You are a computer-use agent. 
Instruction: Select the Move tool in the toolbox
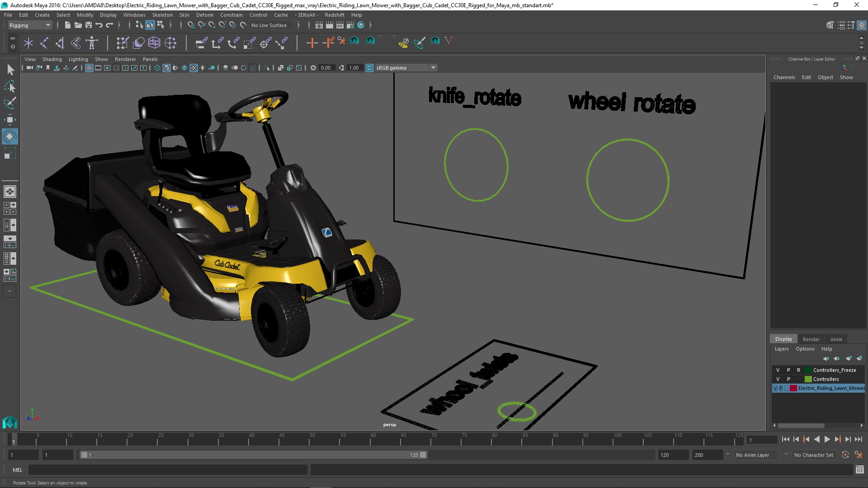pyautogui.click(x=9, y=120)
